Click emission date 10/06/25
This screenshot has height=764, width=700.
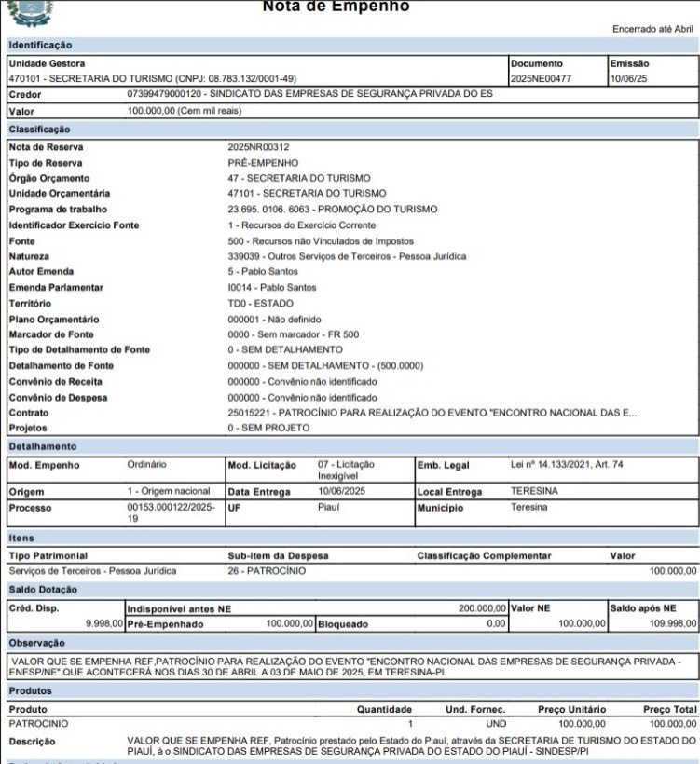(x=628, y=78)
